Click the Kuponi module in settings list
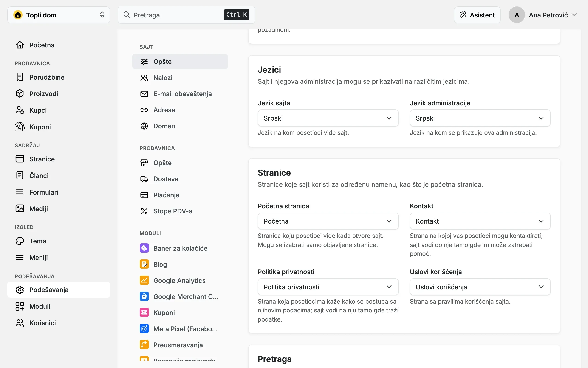 click(180, 313)
